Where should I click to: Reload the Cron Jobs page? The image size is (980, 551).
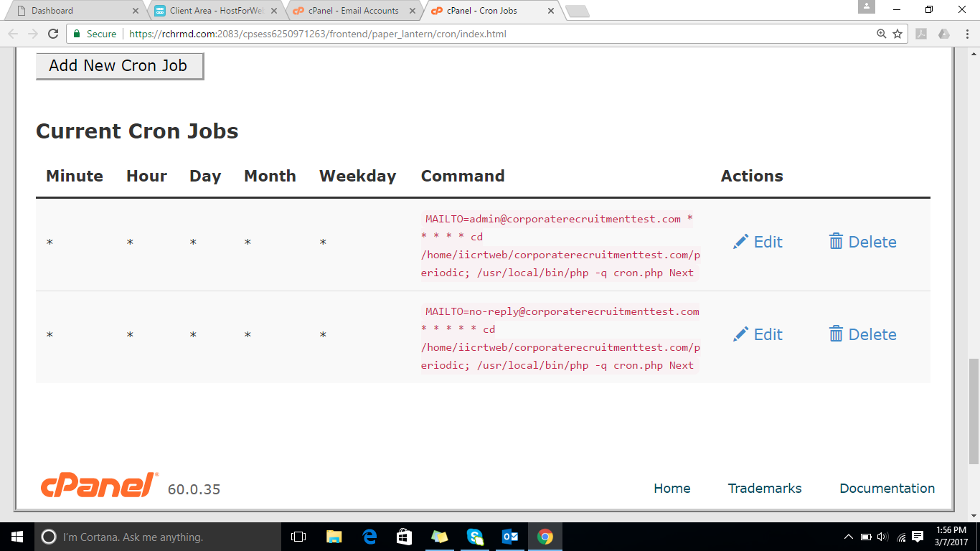(52, 34)
